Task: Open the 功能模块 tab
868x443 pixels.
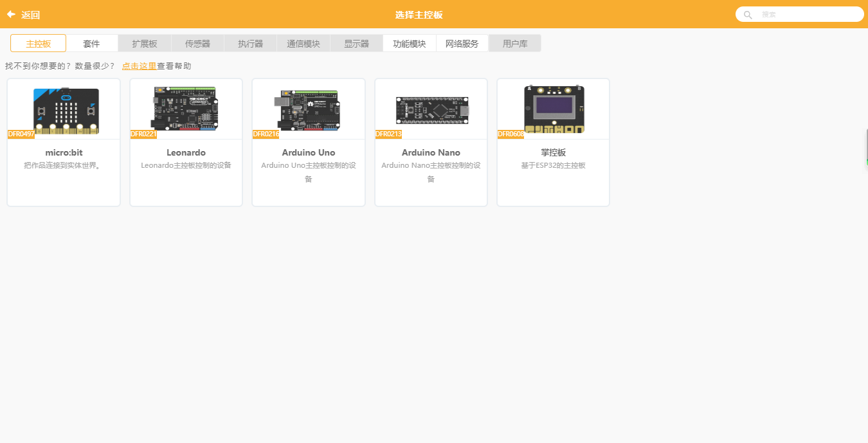Action: pyautogui.click(x=410, y=43)
